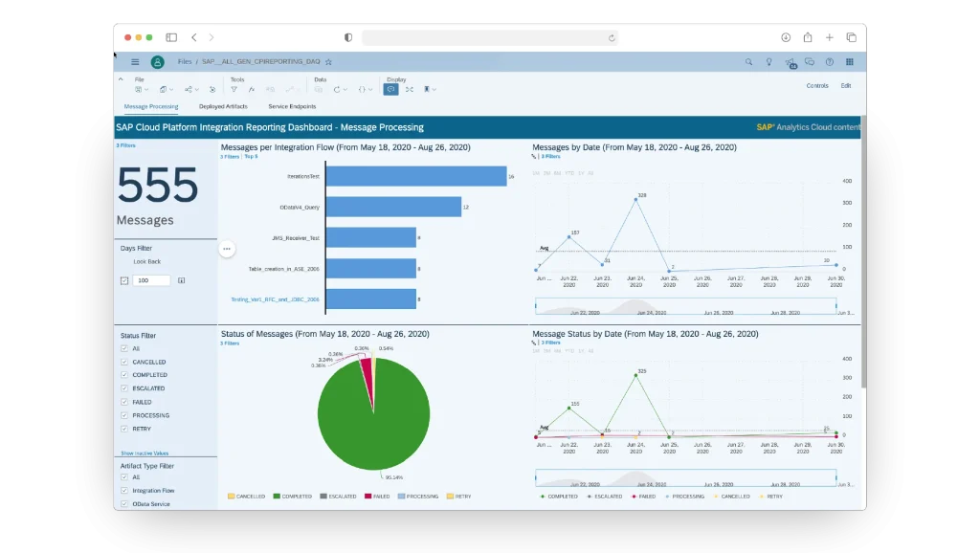The height and width of the screenshot is (553, 980).
Task: Click Look Back value picker icon beside 100
Action: tap(181, 280)
